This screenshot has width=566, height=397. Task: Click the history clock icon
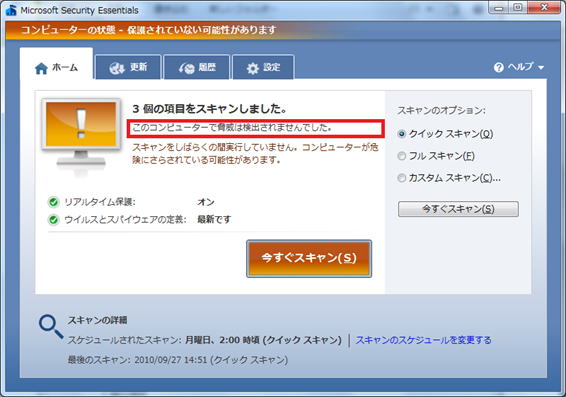(187, 68)
